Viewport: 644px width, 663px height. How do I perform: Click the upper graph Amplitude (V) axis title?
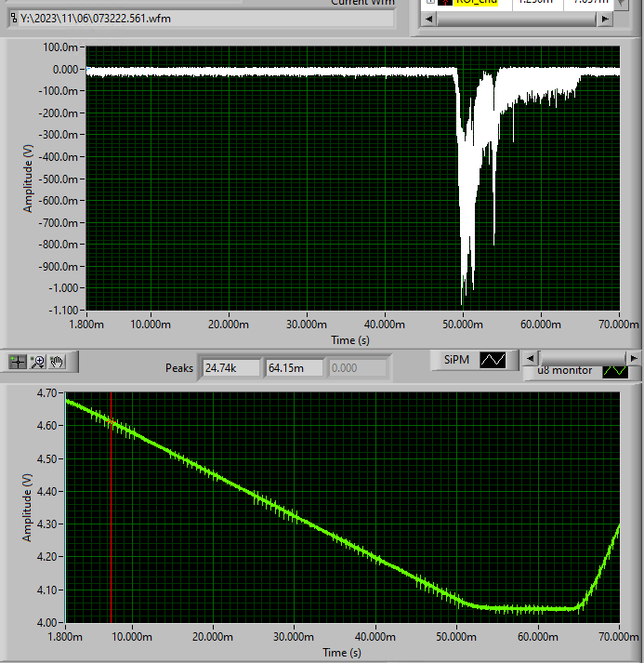pyautogui.click(x=28, y=179)
